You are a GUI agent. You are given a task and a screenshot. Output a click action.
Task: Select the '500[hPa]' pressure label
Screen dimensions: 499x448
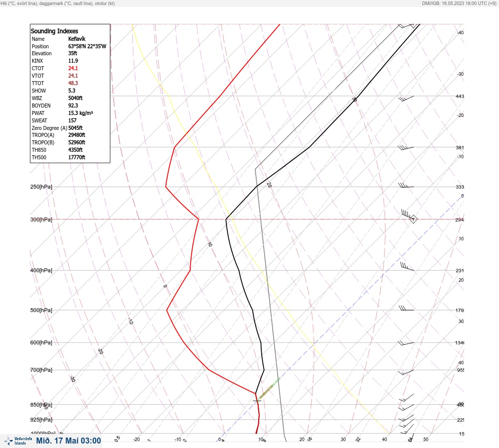41,310
